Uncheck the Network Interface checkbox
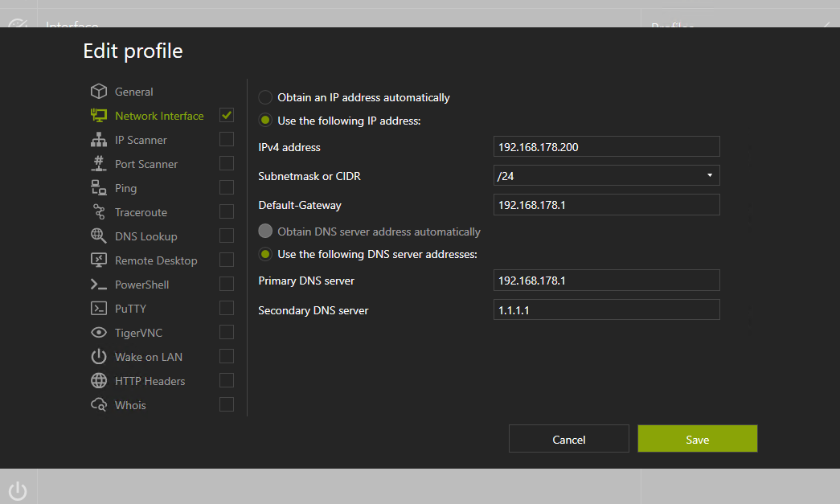840x504 pixels. [x=226, y=115]
